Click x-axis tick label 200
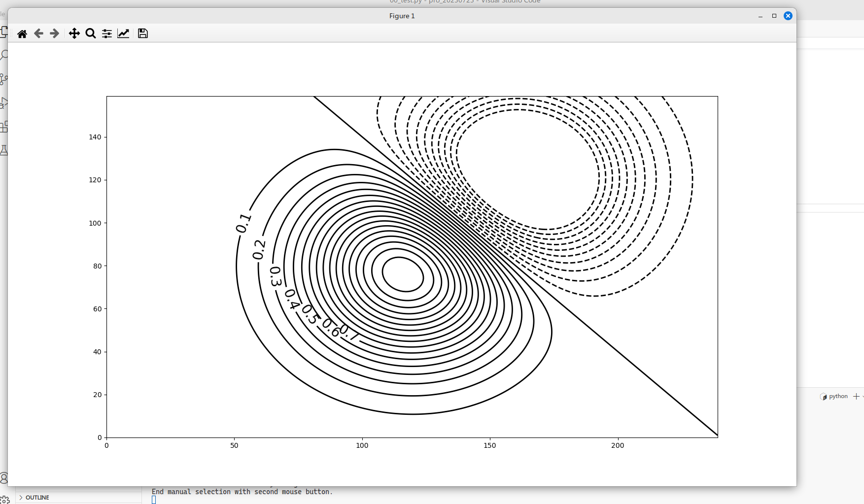 click(x=618, y=445)
